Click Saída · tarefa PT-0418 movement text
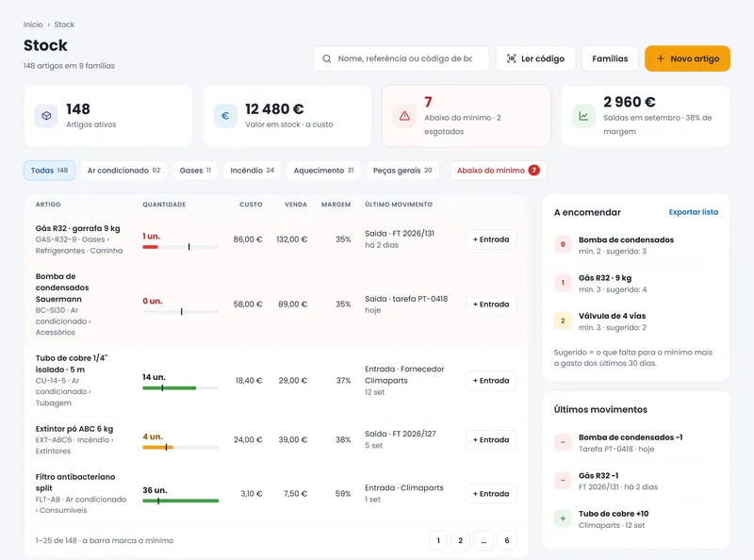Image resolution: width=754 pixels, height=560 pixels. [x=406, y=299]
